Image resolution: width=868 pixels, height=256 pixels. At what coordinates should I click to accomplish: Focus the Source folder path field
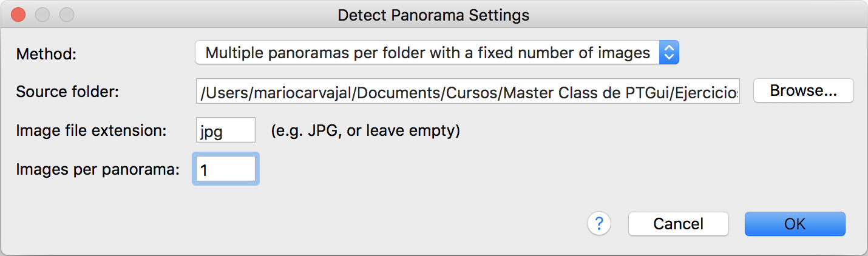pyautogui.click(x=467, y=92)
